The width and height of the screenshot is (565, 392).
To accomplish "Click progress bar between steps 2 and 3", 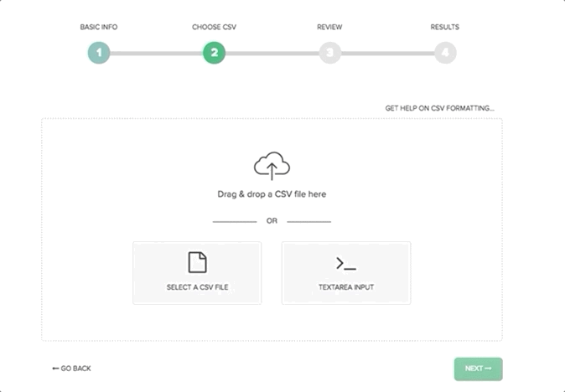I will click(x=272, y=54).
